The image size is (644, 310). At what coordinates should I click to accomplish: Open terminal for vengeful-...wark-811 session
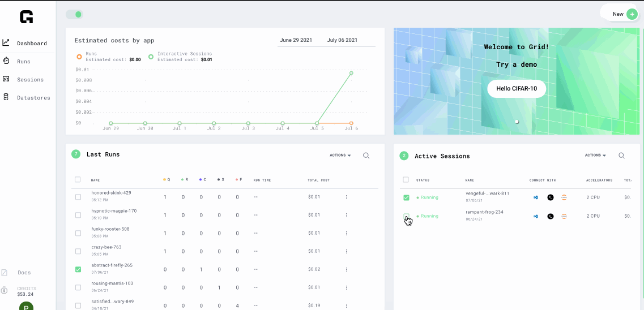[x=551, y=197]
